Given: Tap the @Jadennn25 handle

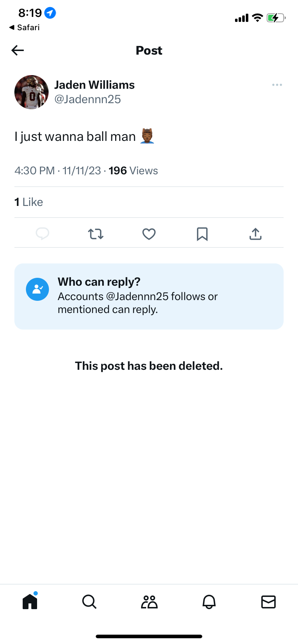Looking at the screenshot, I should click(x=87, y=99).
